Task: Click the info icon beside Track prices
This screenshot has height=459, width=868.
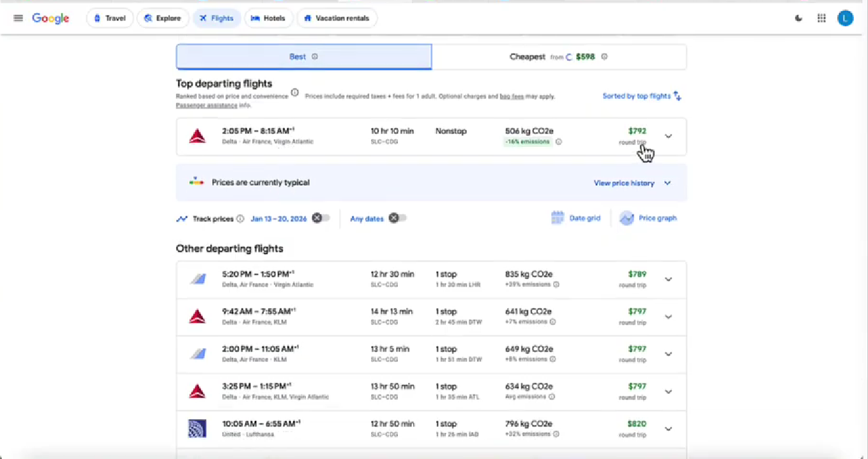Action: (x=240, y=219)
